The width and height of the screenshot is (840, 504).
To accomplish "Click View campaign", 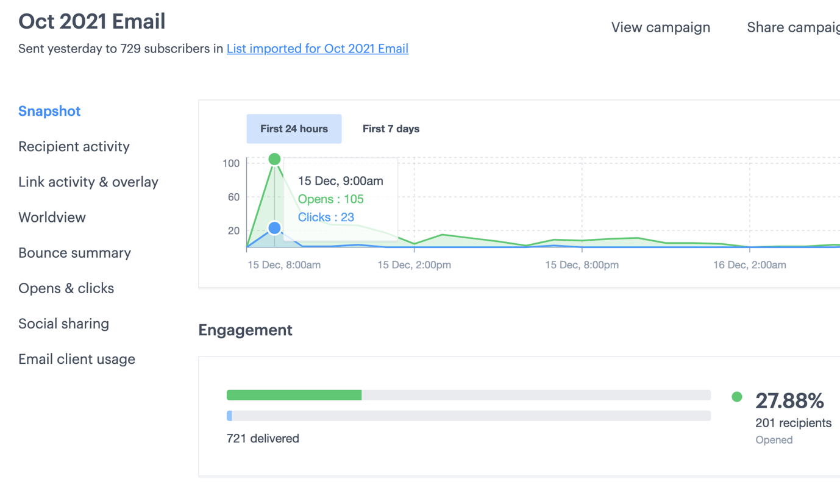I will click(x=660, y=27).
